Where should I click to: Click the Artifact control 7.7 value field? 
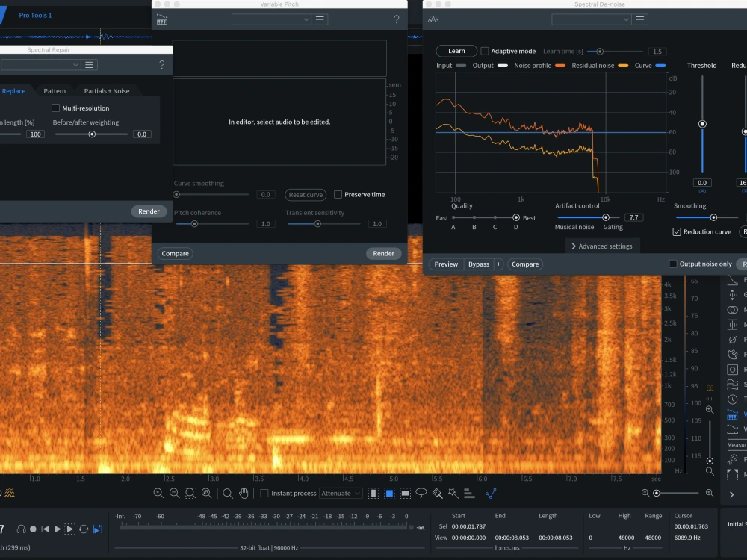tap(633, 217)
